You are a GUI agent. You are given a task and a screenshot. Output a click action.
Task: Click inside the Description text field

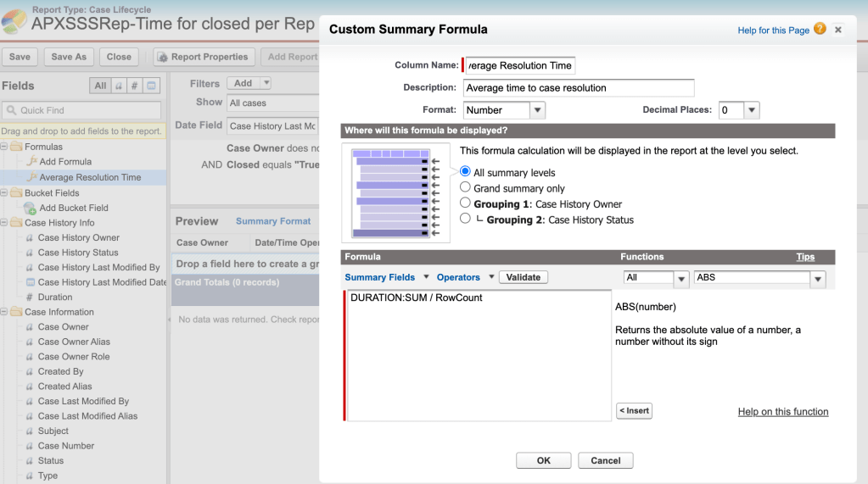click(x=579, y=88)
